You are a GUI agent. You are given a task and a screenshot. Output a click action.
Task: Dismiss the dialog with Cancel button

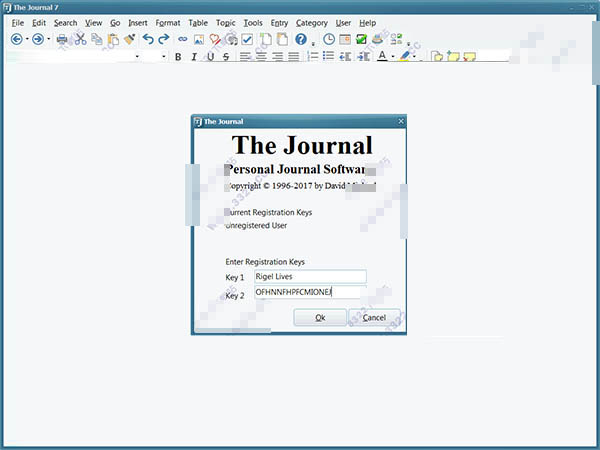(374, 318)
